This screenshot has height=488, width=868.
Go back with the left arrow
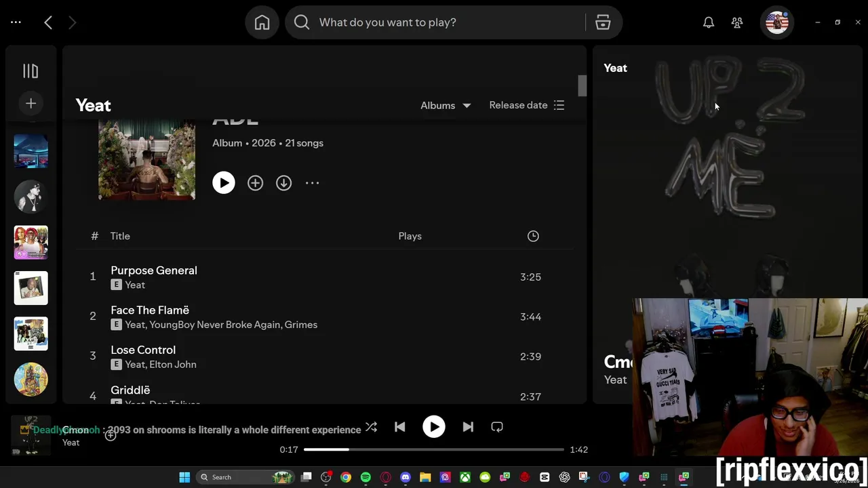point(48,22)
